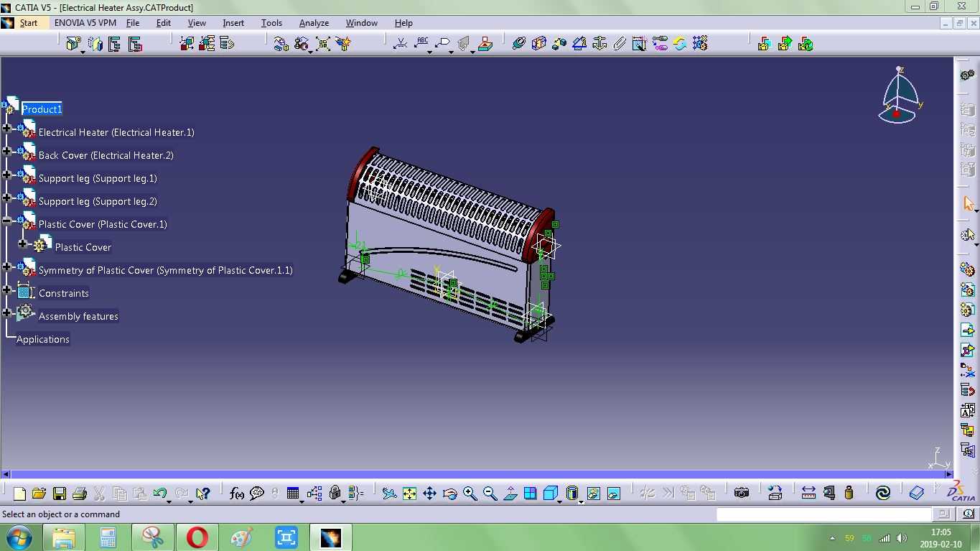
Task: Expand the Electrical Heater.1 tree node
Action: pyautogui.click(x=7, y=129)
